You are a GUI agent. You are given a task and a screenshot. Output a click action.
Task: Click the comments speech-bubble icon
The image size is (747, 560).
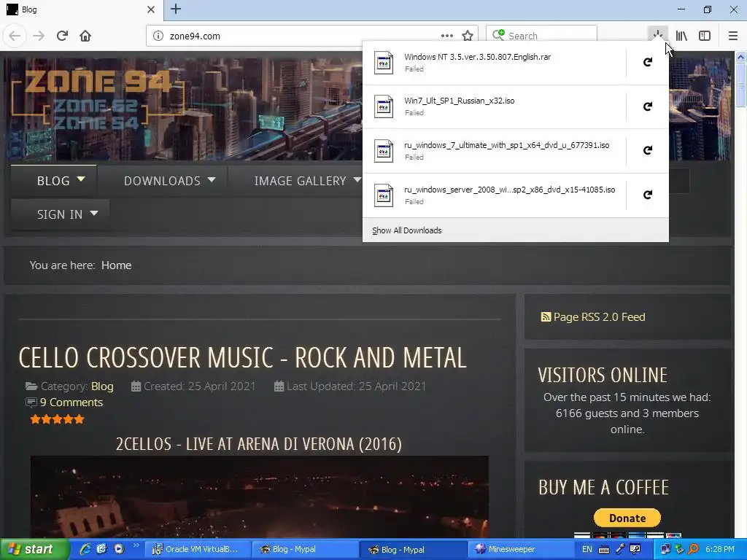coord(31,402)
